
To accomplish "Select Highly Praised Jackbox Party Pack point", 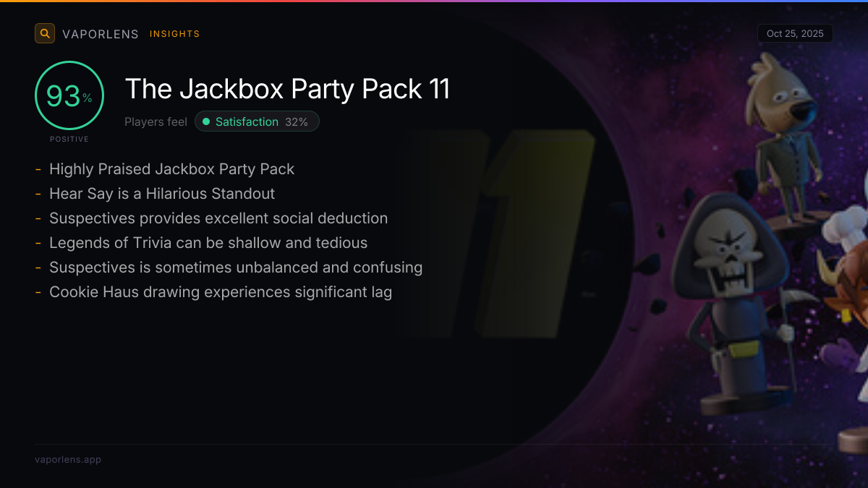I will (171, 169).
